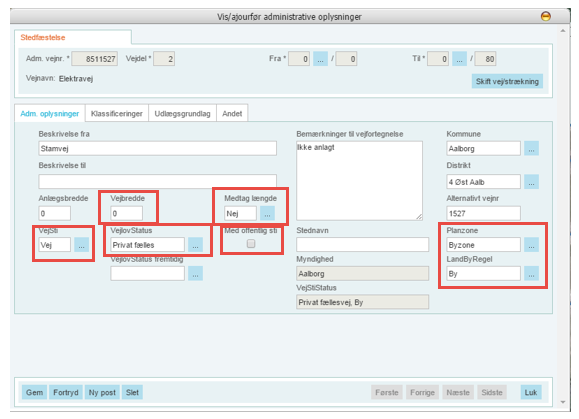The image size is (579, 419).
Task: Open the Medtag længde lookup button
Action: tap(267, 213)
